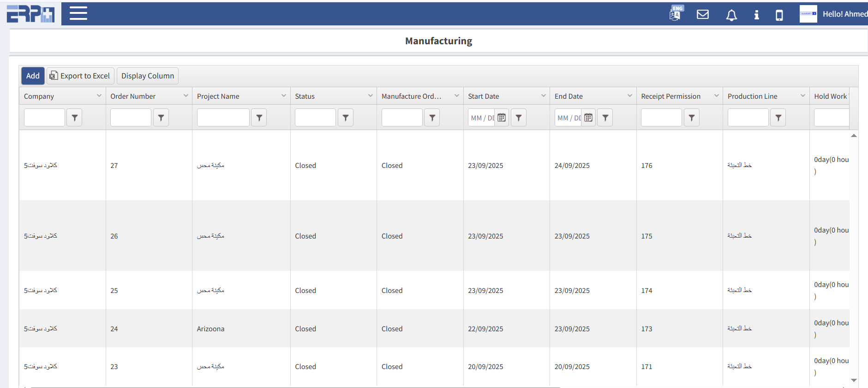Open the Start Date calendar picker

[x=502, y=118]
